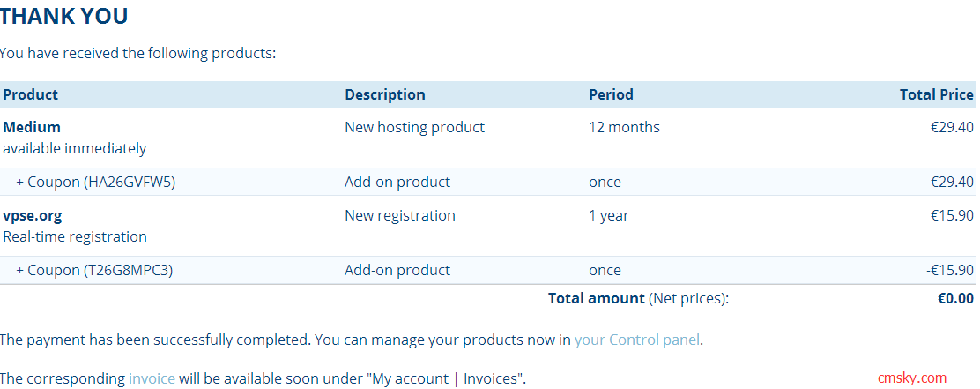Click the 'invoice' link
This screenshot has width=980, height=389.
152,378
